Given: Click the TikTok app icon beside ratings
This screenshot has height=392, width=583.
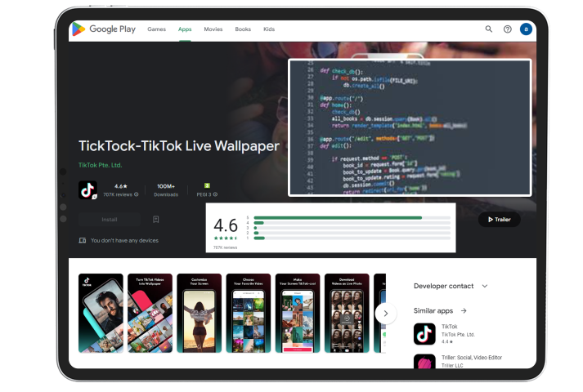Looking at the screenshot, I should [87, 190].
